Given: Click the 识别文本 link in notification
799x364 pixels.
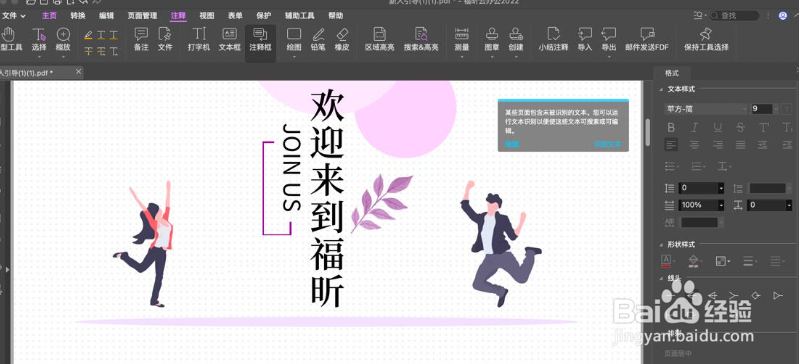Looking at the screenshot, I should [607, 144].
